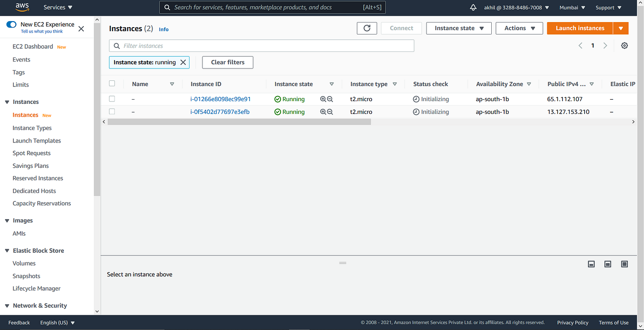This screenshot has height=330, width=644.
Task: Close the New EC2 Experience banner
Action: coord(81,28)
